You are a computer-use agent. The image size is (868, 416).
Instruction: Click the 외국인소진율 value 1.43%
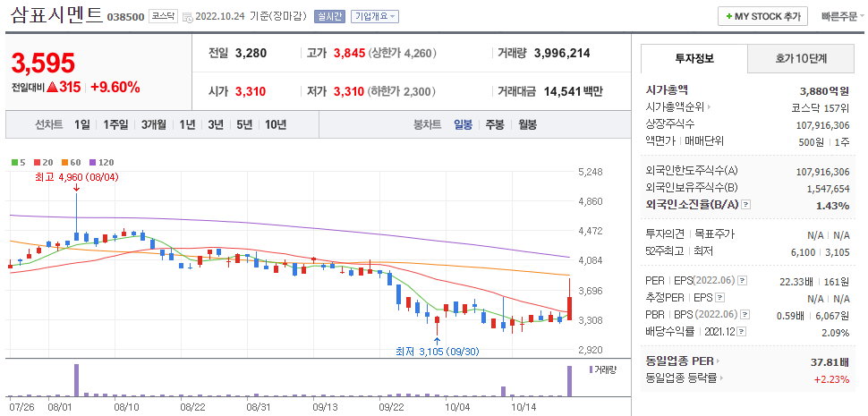click(832, 206)
